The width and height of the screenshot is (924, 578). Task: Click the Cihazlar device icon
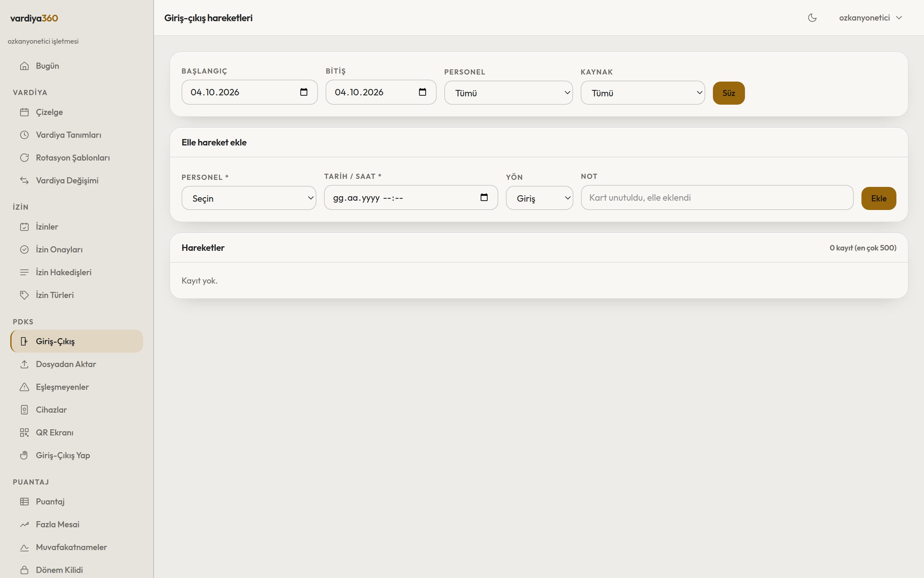[24, 410]
